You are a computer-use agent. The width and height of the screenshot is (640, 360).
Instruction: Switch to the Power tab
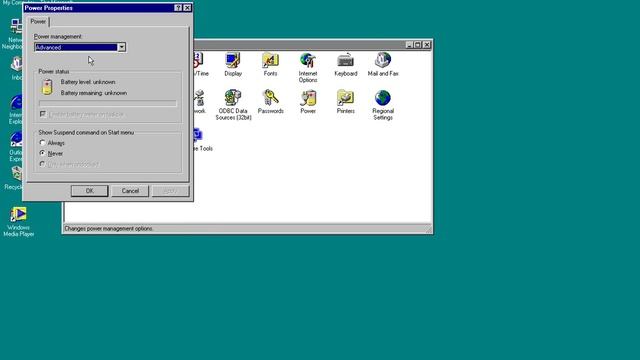point(38,22)
